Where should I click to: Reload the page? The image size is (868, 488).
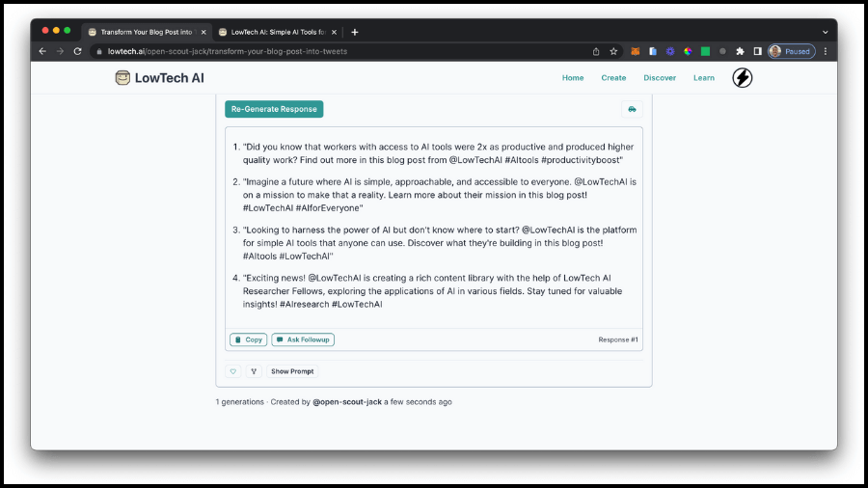click(77, 51)
